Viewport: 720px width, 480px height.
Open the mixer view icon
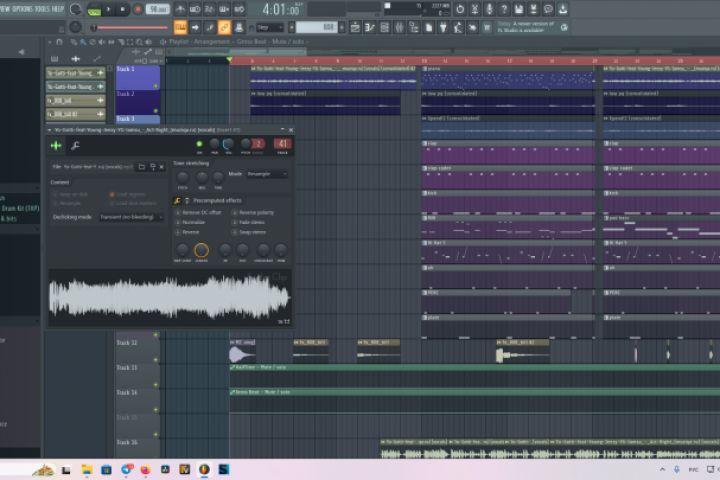tap(399, 28)
